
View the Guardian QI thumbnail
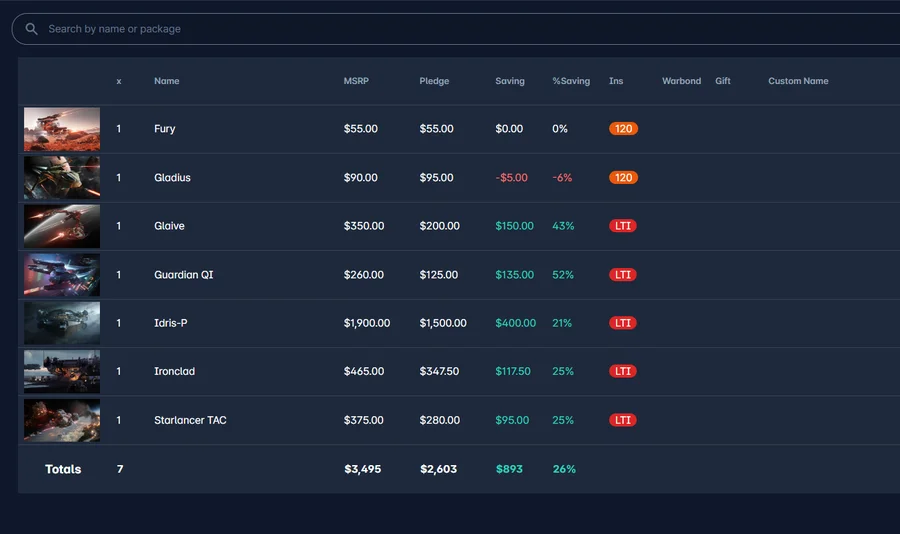62,274
